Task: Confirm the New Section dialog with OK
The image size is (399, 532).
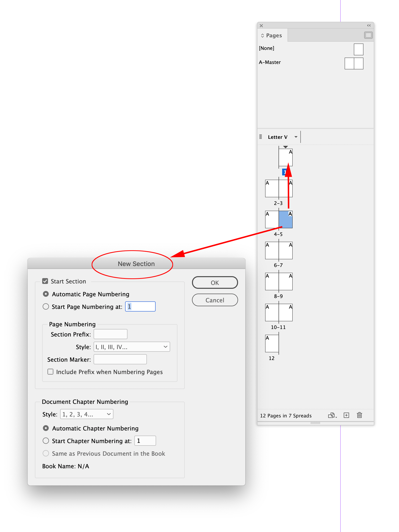Action: tap(215, 282)
